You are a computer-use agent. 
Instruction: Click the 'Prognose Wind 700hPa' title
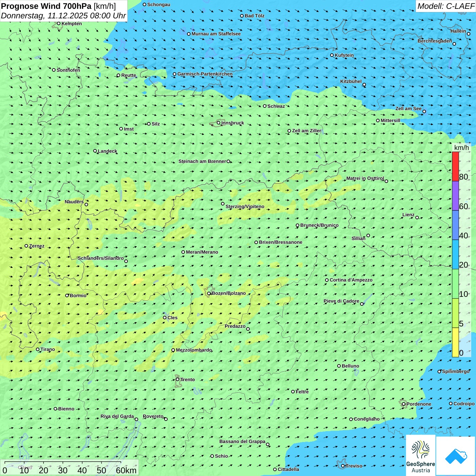coord(46,6)
